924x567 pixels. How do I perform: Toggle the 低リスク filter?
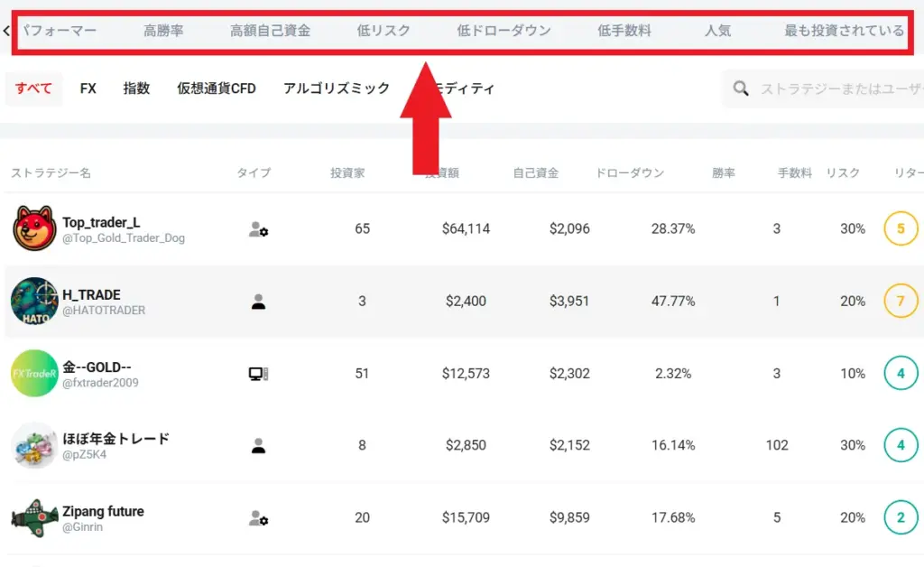(x=383, y=29)
